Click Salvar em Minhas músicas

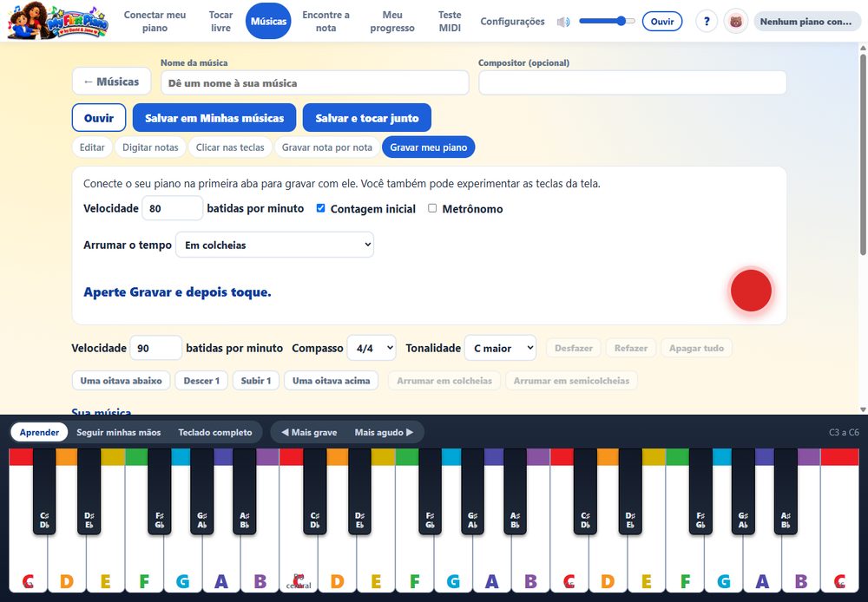click(x=214, y=118)
